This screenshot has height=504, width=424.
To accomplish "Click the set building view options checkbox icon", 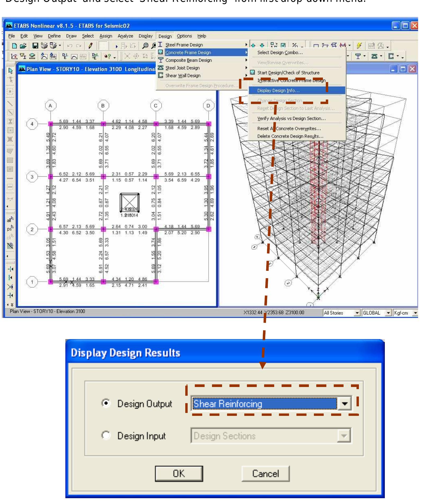I will 283,46.
